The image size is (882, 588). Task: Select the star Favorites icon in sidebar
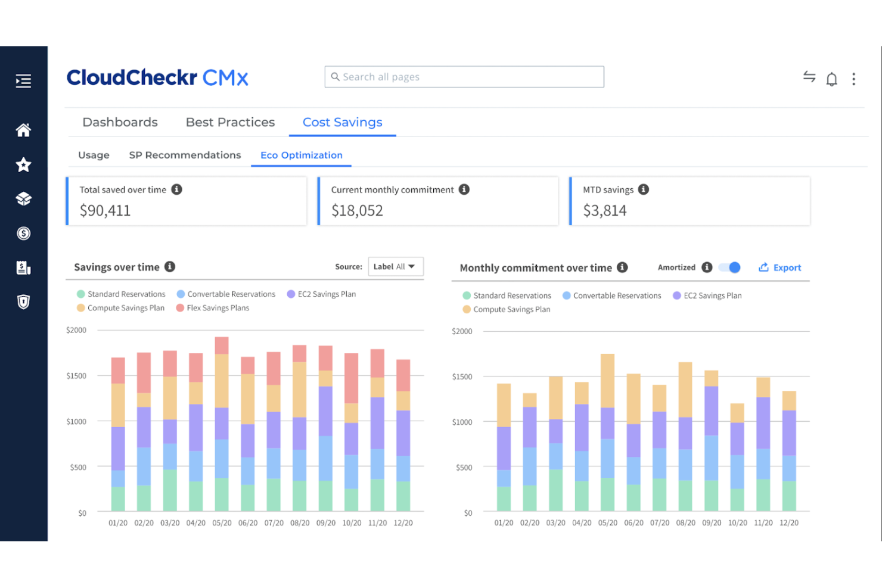pyautogui.click(x=23, y=165)
